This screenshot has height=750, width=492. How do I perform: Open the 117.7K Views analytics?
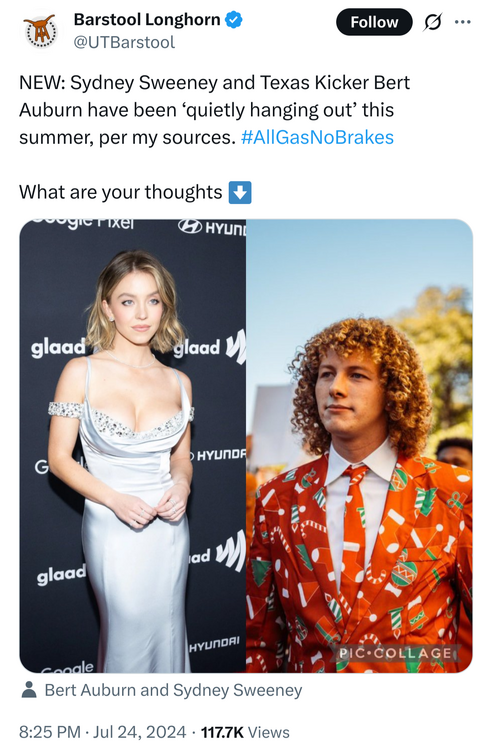pyautogui.click(x=245, y=732)
